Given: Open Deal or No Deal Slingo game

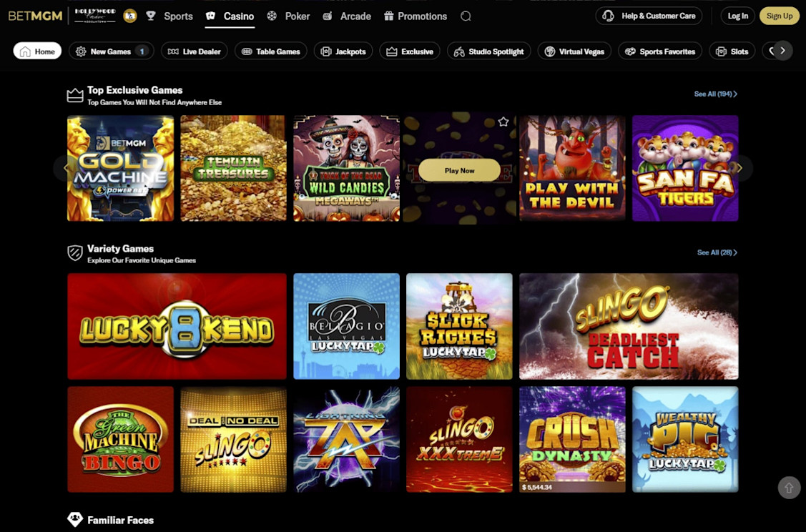Looking at the screenshot, I should point(233,440).
